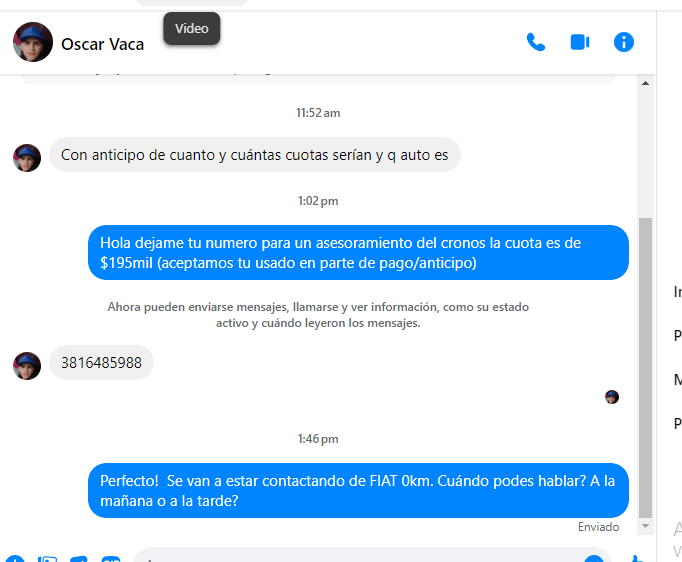The width and height of the screenshot is (682, 562).
Task: Insert a GIF using the GIF icon
Action: tap(110, 559)
